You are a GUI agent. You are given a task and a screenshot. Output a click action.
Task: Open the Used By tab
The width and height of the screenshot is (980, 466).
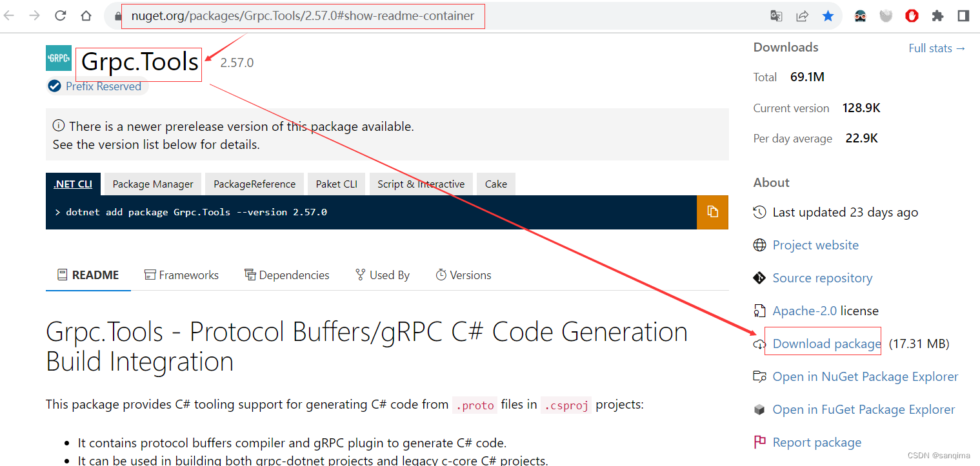click(x=383, y=275)
